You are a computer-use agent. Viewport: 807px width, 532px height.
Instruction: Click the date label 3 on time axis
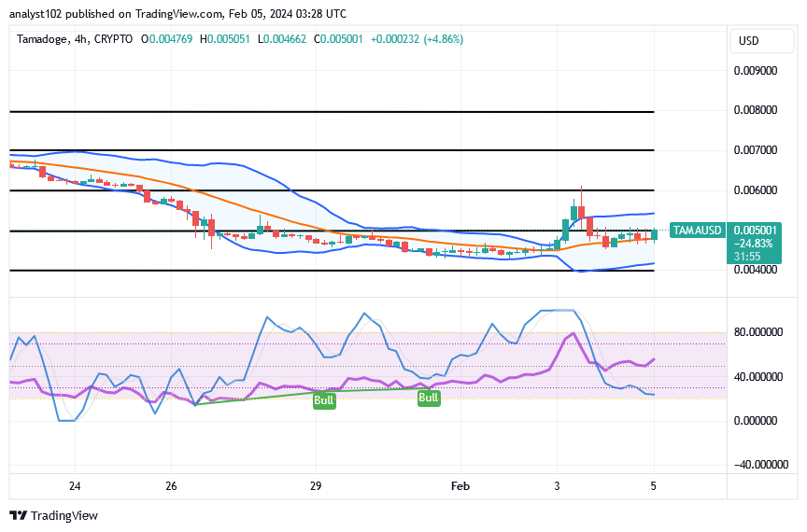(x=557, y=486)
